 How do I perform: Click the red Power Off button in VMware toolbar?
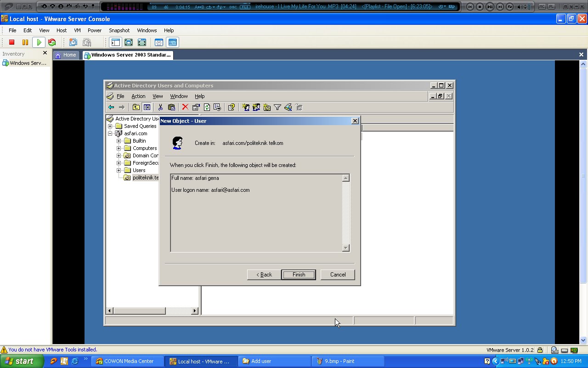pyautogui.click(x=12, y=42)
